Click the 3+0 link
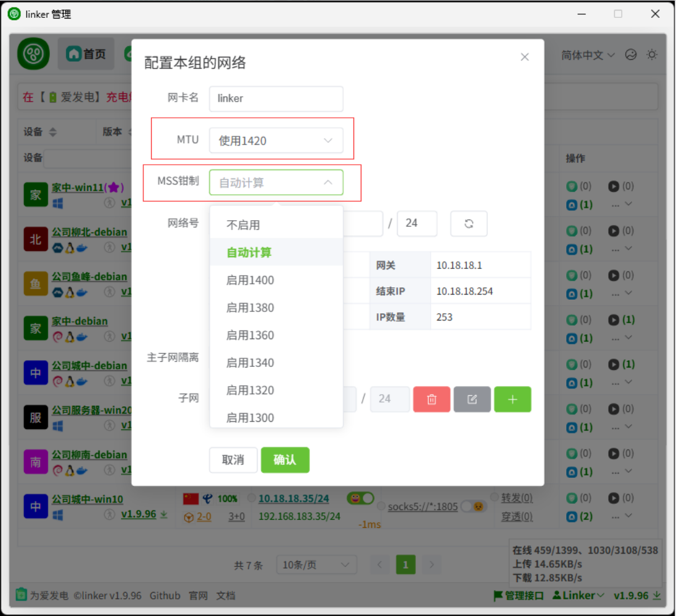 click(236, 517)
